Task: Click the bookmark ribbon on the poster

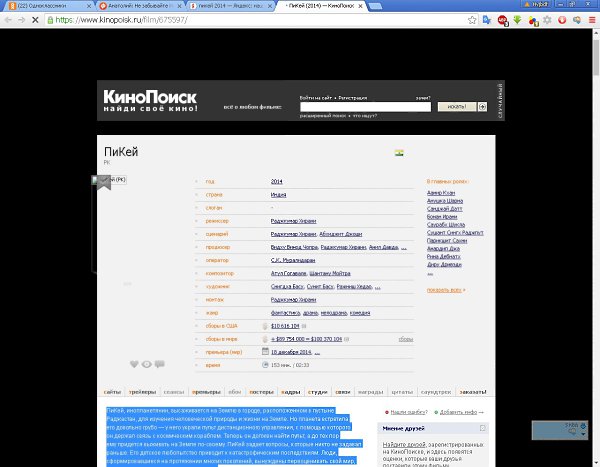Action: (101, 182)
